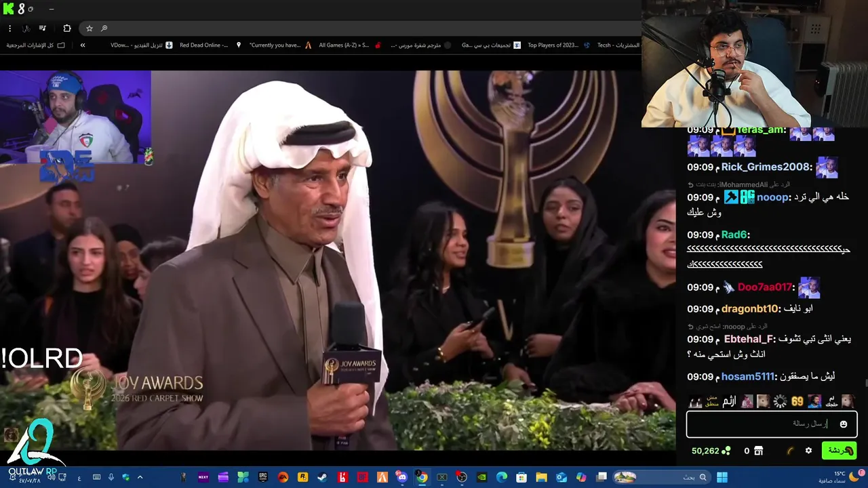Open Discord from taskbar
Viewport: 868px width, 488px height.
(x=401, y=477)
